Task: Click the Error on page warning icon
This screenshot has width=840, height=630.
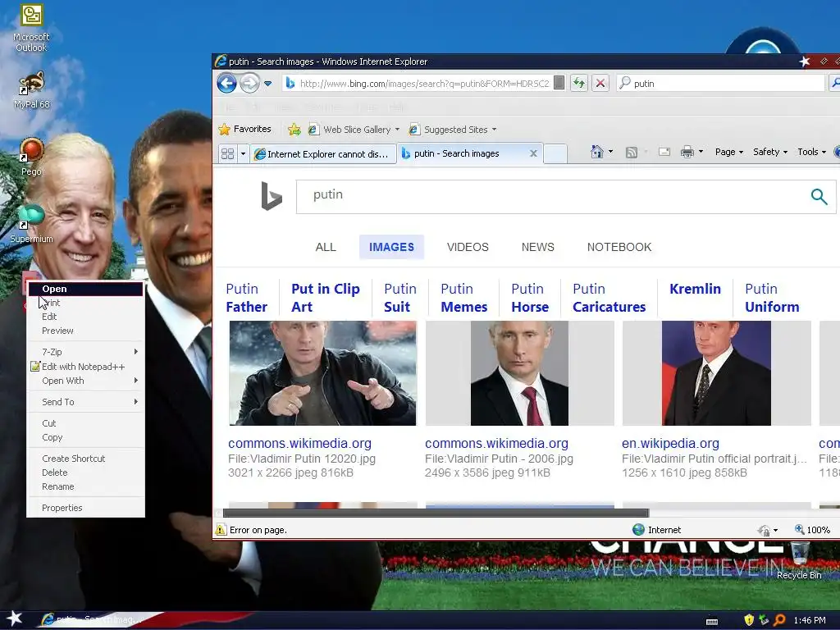Action: 220,530
